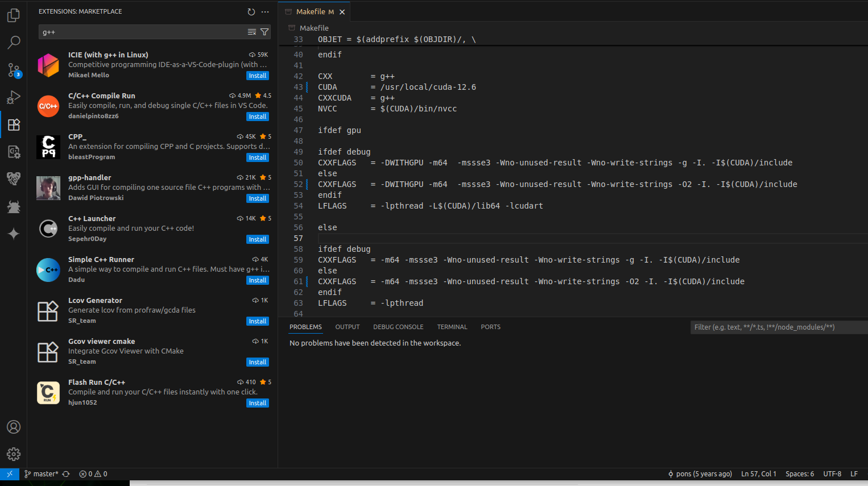The image size is (868, 486).
Task: Open Run and Debug view
Action: [x=14, y=97]
